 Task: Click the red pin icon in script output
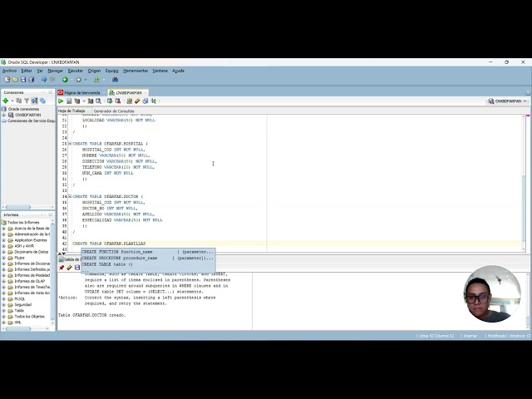[x=62, y=268]
